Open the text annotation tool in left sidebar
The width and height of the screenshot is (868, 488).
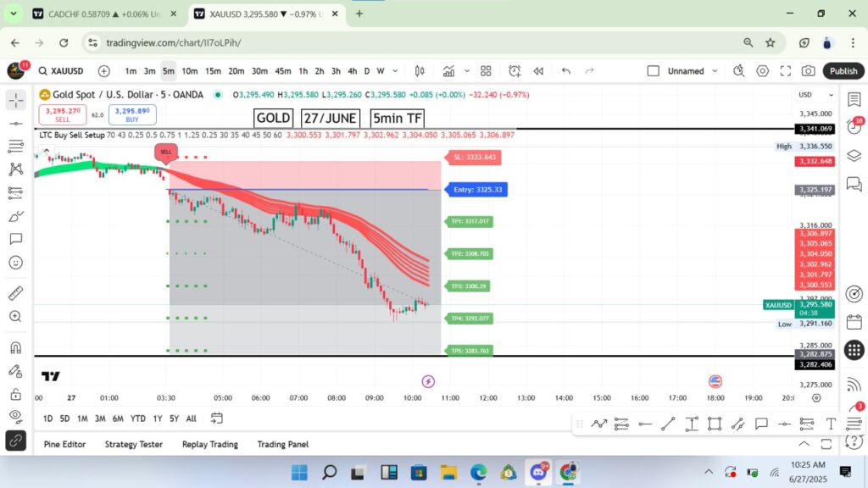point(16,239)
